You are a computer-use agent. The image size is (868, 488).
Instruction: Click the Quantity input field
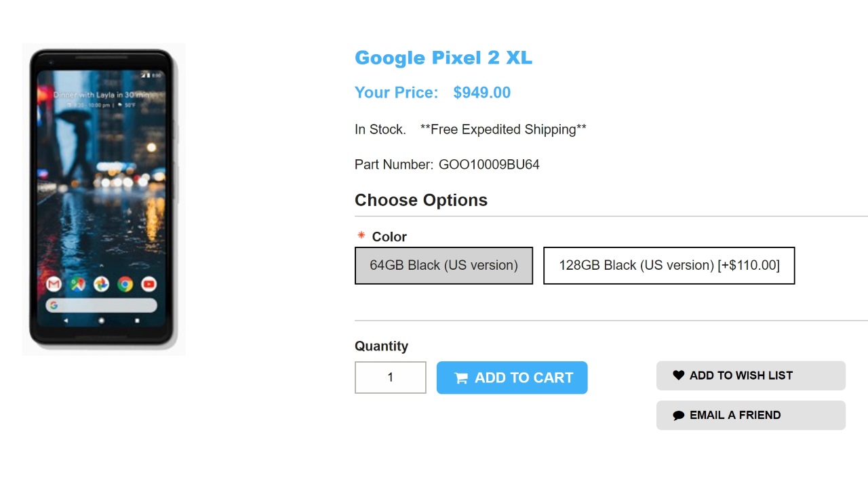pos(391,378)
